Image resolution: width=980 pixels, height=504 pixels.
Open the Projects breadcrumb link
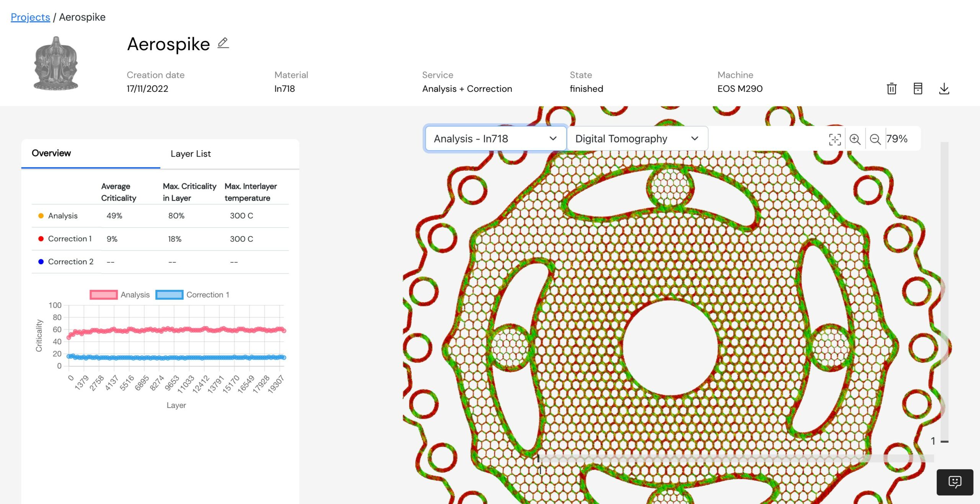pos(30,17)
